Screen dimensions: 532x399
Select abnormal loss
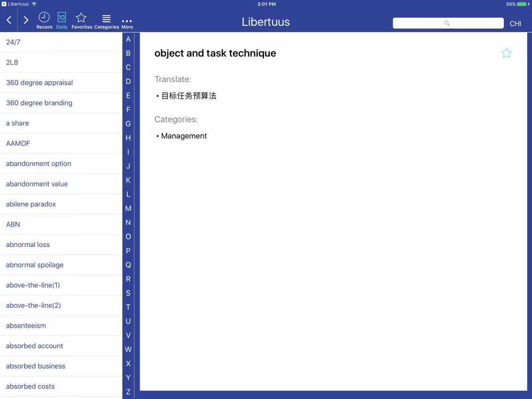click(x=61, y=244)
